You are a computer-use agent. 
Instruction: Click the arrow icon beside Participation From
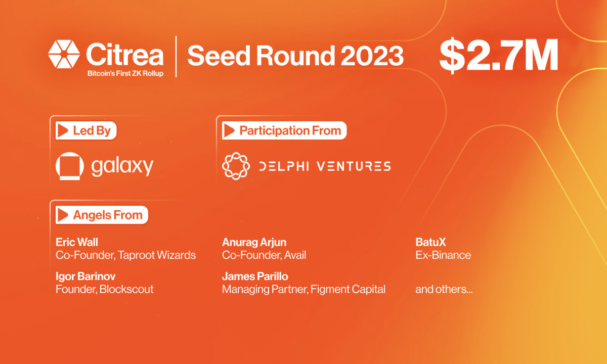point(230,130)
